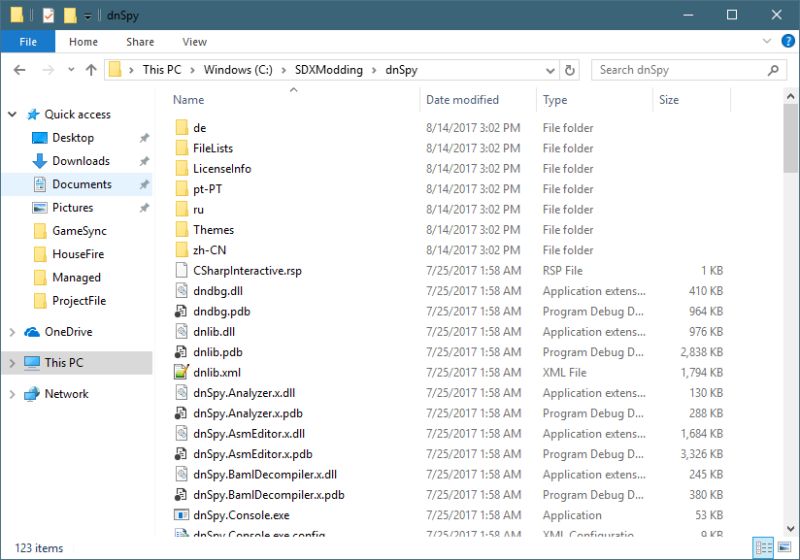Switch to the Home ribbon tab
Image resolution: width=800 pixels, height=560 pixels.
83,42
